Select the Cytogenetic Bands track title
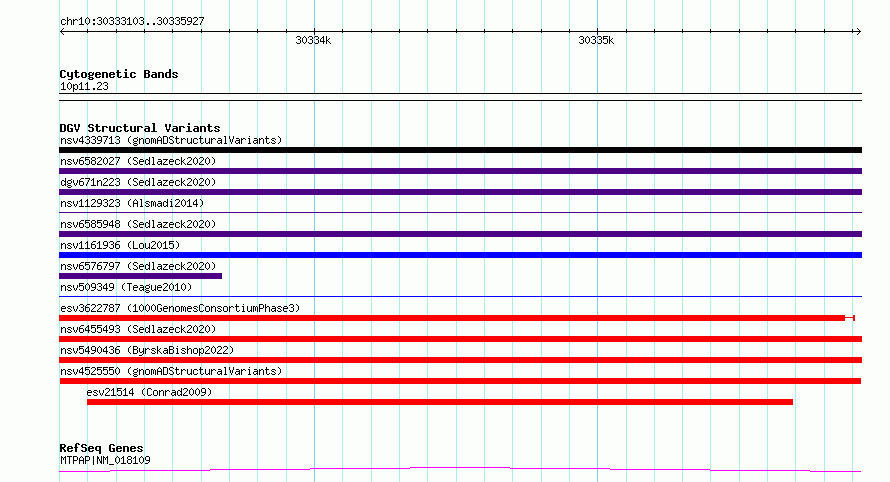The width and height of the screenshot is (890, 482). tap(119, 74)
